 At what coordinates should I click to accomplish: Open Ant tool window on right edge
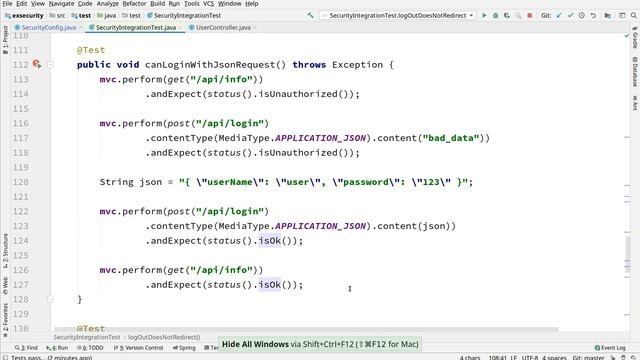click(635, 103)
